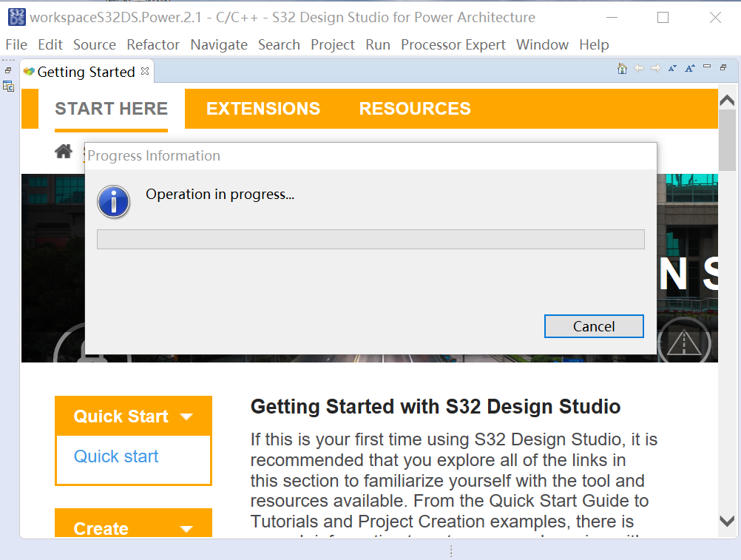Switch to the RESOURCES tab

coord(415,109)
